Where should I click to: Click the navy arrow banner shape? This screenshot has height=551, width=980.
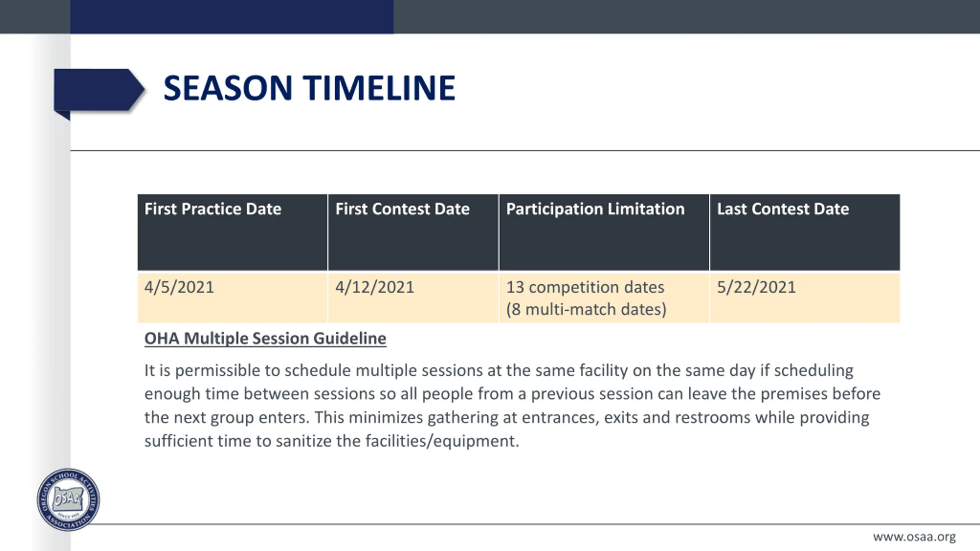click(99, 93)
